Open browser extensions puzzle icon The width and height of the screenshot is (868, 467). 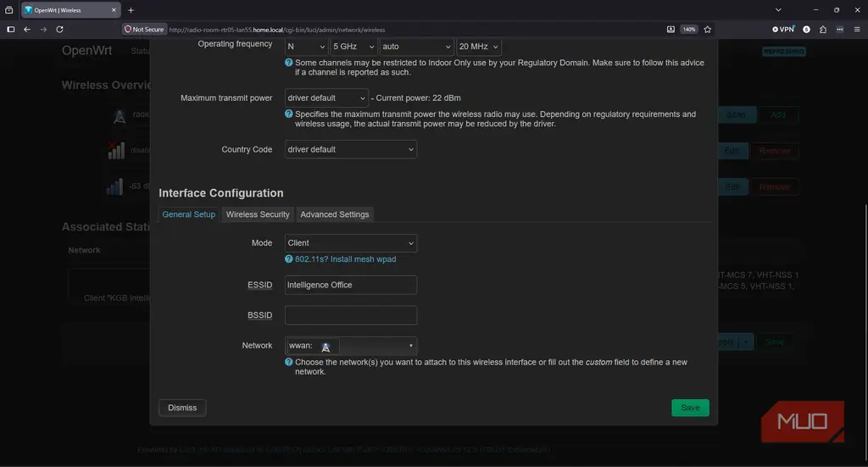click(x=822, y=30)
